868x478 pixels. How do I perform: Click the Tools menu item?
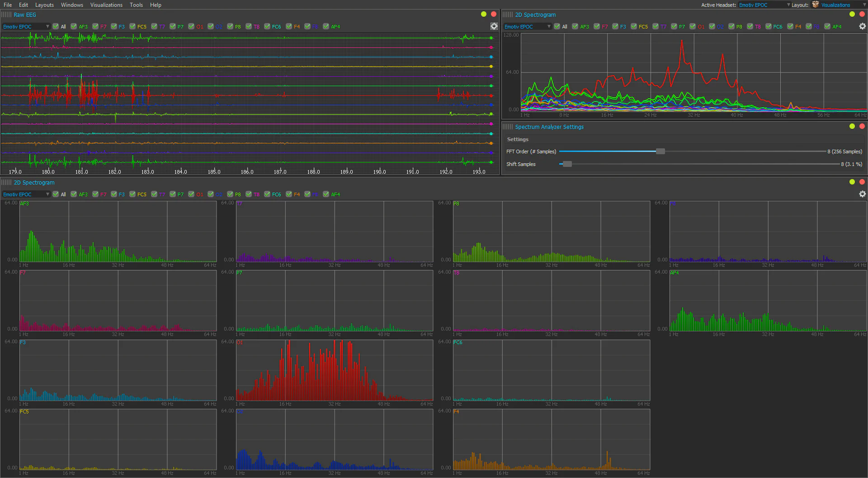[x=136, y=5]
